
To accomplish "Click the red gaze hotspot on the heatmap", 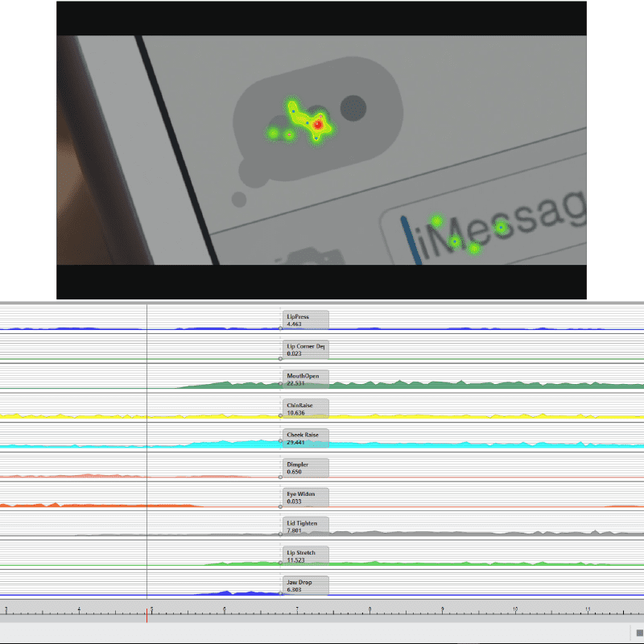I will click(x=317, y=125).
